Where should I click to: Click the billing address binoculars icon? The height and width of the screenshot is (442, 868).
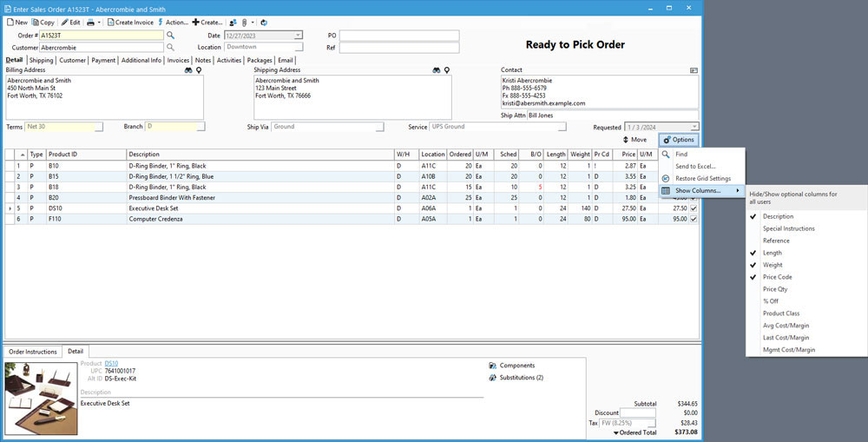click(188, 70)
